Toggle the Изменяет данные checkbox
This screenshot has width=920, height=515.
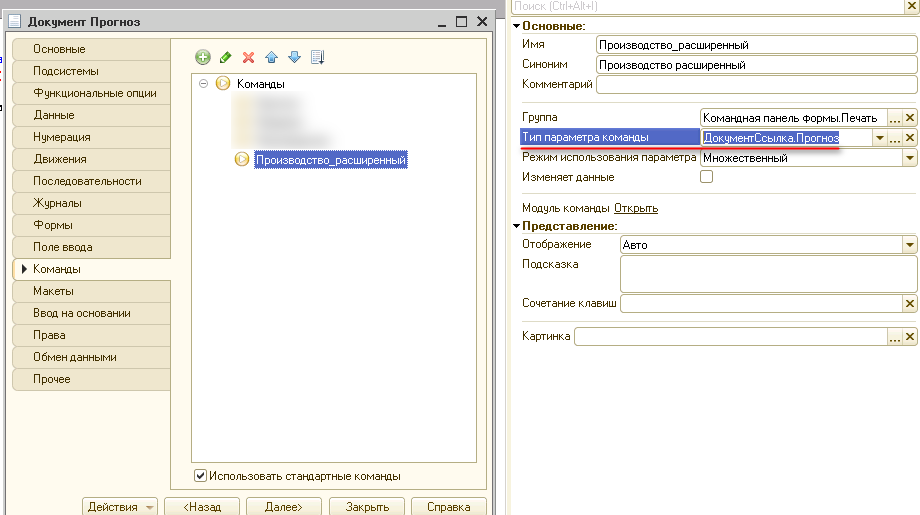point(707,177)
